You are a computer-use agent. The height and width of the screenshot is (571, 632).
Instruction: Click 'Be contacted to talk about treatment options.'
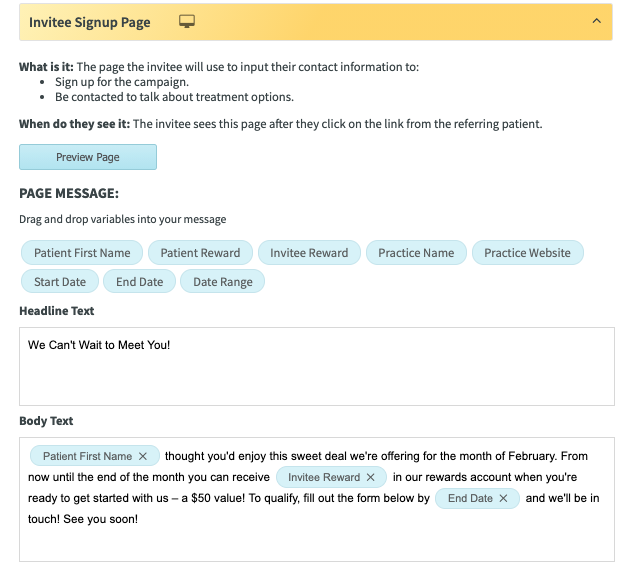tap(174, 97)
